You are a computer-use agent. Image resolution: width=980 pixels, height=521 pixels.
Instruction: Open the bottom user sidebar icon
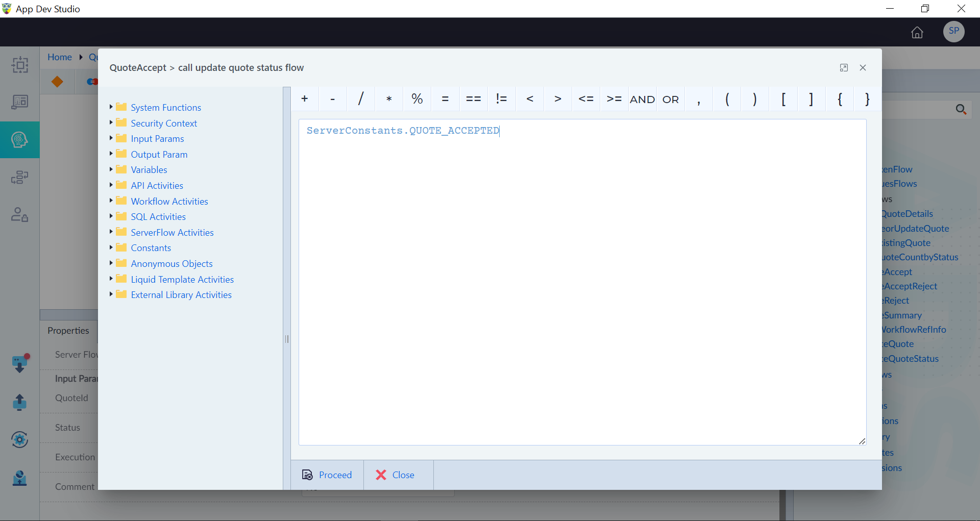click(19, 478)
